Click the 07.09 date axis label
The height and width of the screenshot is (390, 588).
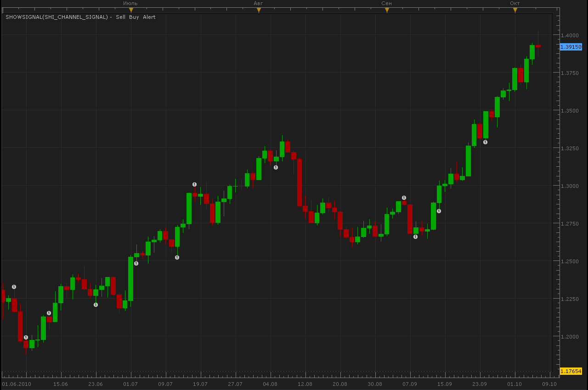click(x=410, y=384)
